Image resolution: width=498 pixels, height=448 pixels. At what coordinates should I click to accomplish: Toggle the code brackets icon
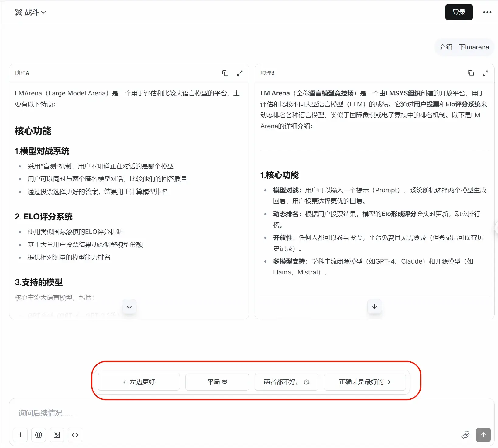pos(75,435)
